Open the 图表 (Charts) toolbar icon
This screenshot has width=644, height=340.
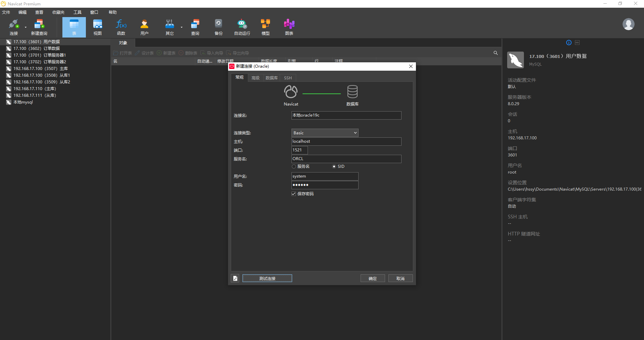tap(289, 27)
